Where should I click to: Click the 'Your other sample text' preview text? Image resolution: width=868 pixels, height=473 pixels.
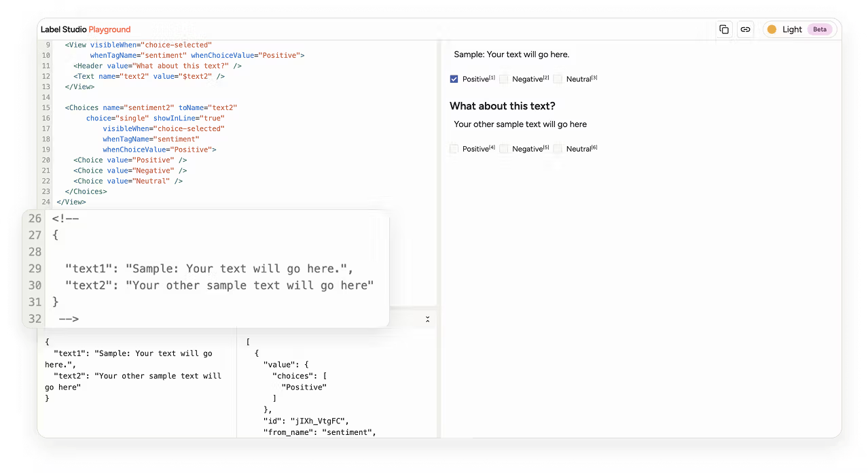point(520,124)
